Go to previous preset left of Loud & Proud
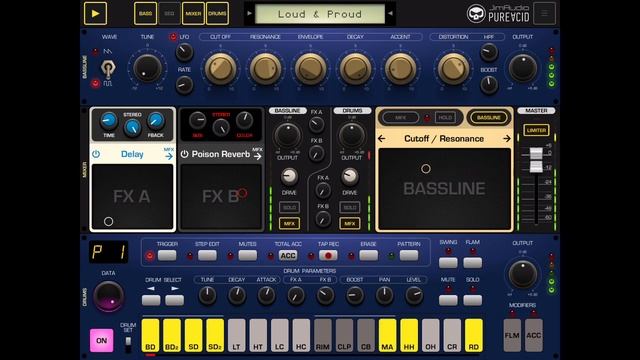Image resolution: width=640 pixels, height=360 pixels. point(249,13)
